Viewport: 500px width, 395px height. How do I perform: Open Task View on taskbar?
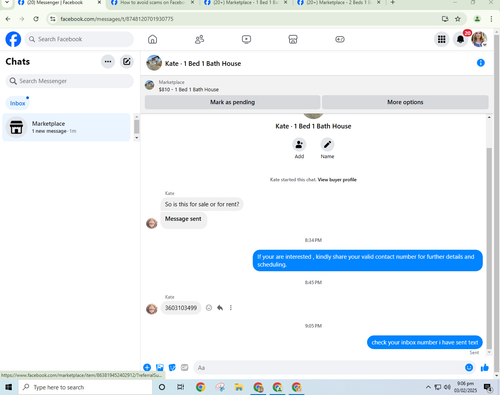coord(180,387)
